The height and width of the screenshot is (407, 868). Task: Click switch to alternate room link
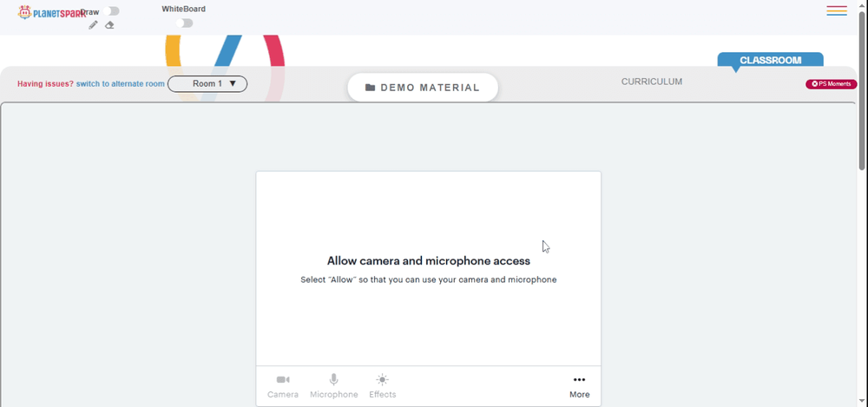tap(120, 83)
